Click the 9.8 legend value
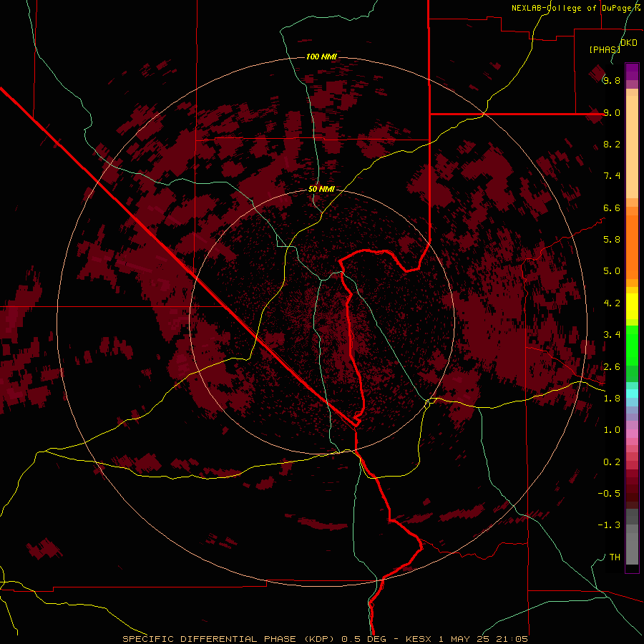This screenshot has width=644, height=644. click(x=612, y=80)
